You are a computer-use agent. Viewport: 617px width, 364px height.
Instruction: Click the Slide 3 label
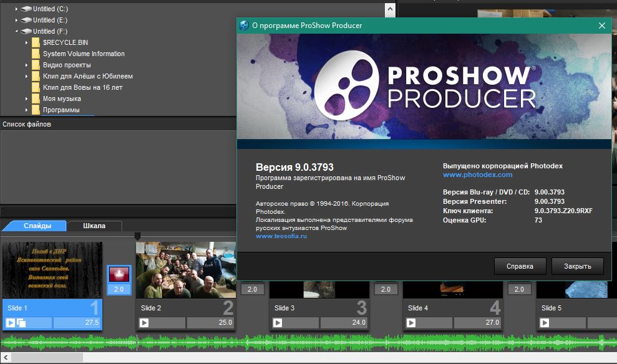coord(284,308)
